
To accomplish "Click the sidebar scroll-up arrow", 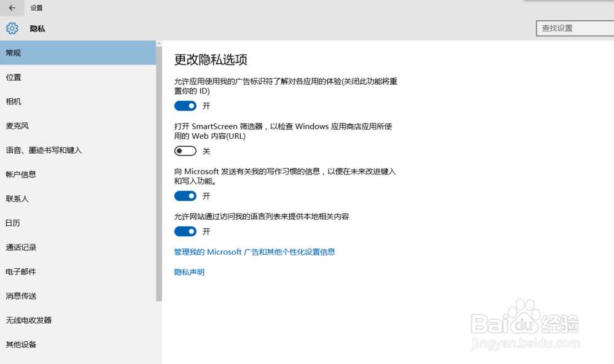I will [159, 44].
